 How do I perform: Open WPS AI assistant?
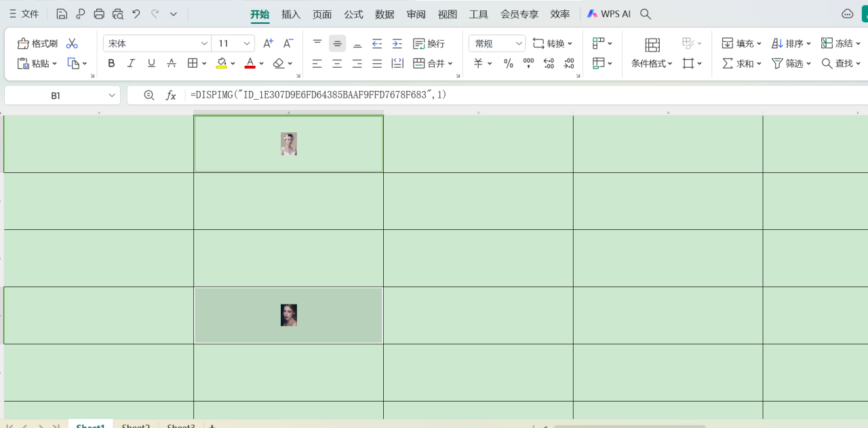click(608, 14)
